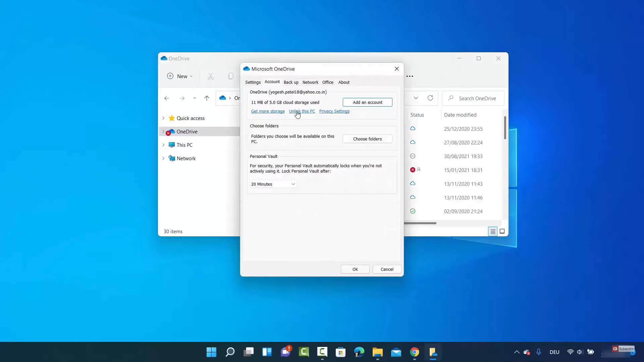The height and width of the screenshot is (362, 644).
Task: Click the horizontal scrollbar of file list
Action: (x=420, y=223)
